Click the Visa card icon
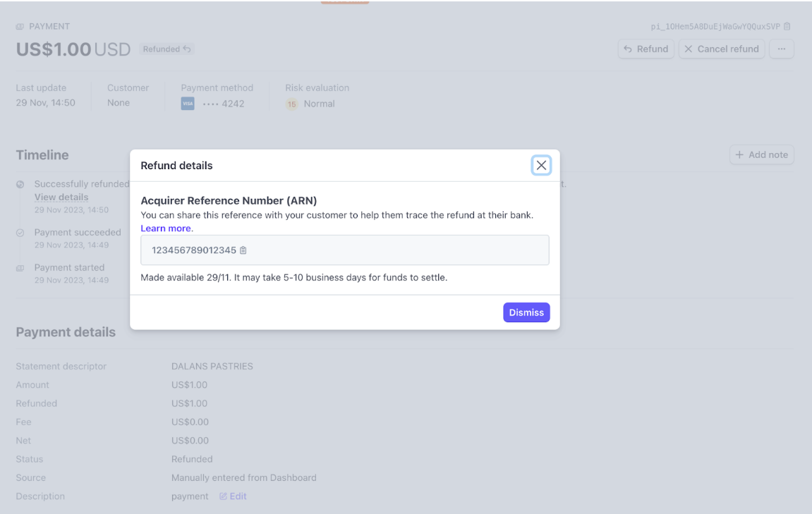812x514 pixels. coord(187,104)
